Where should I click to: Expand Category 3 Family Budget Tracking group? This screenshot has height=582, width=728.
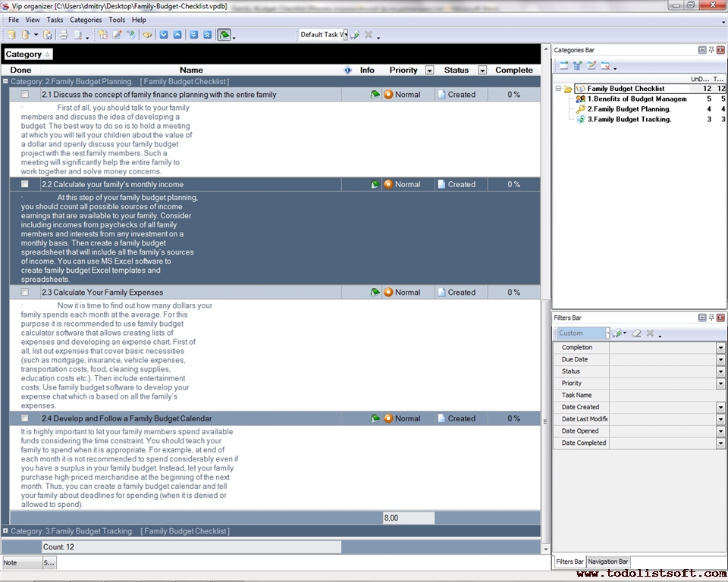click(5, 531)
